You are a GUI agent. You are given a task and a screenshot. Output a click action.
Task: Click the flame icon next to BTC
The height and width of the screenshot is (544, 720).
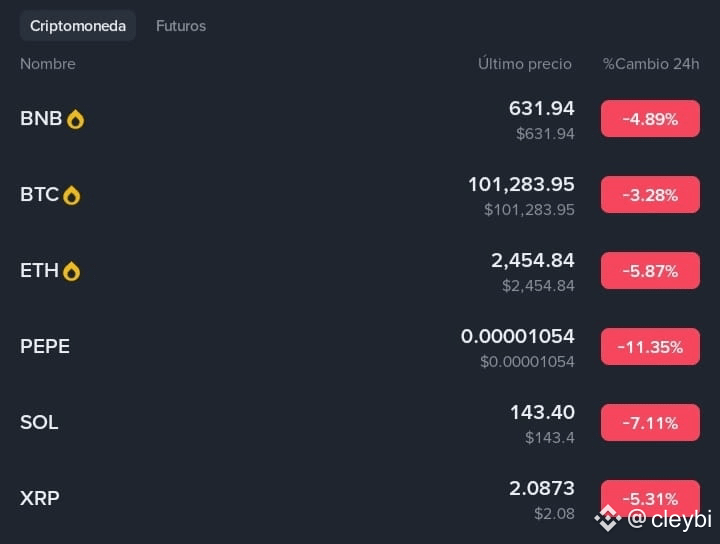[72, 195]
